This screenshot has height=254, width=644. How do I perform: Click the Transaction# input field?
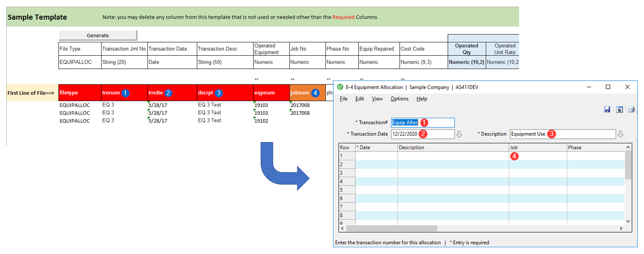pyautogui.click(x=422, y=122)
